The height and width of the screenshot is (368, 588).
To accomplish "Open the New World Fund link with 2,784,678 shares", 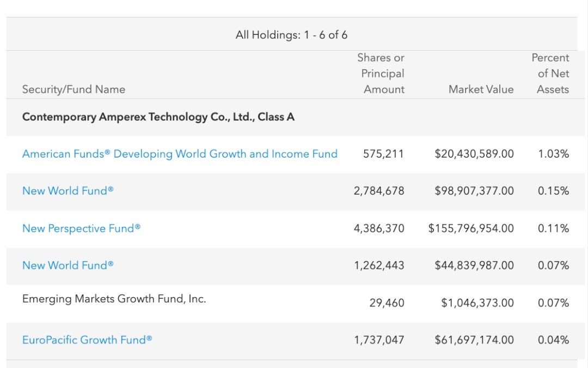I will 68,191.
